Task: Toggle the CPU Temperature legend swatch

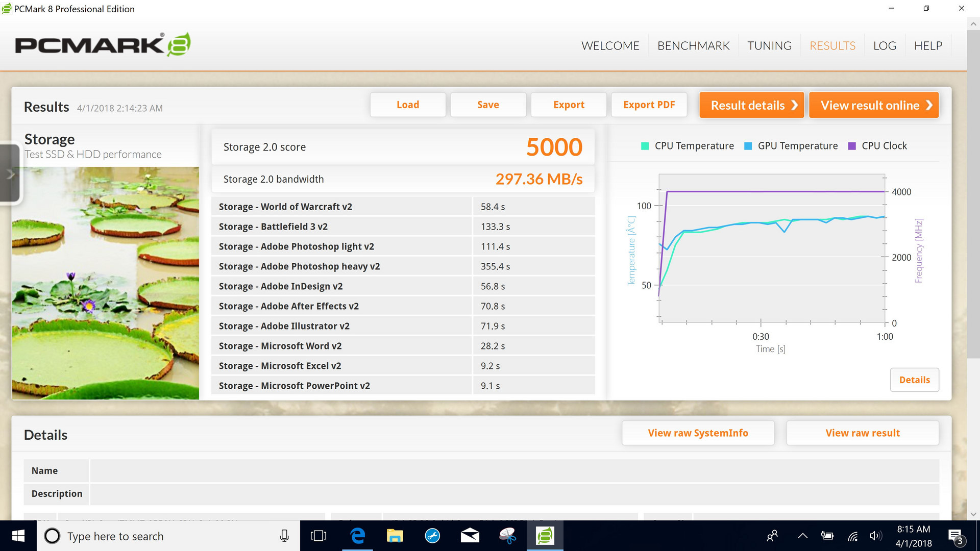Action: pyautogui.click(x=645, y=146)
